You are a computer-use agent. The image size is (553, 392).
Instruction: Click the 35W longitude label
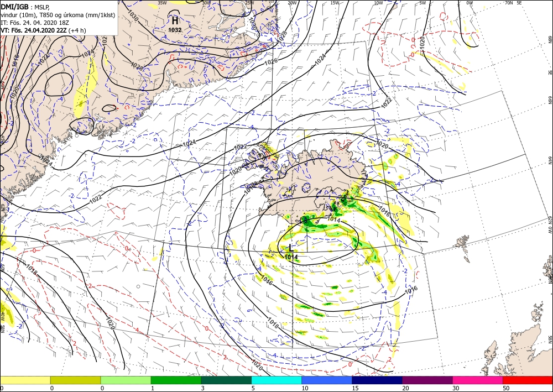pyautogui.click(x=162, y=3)
